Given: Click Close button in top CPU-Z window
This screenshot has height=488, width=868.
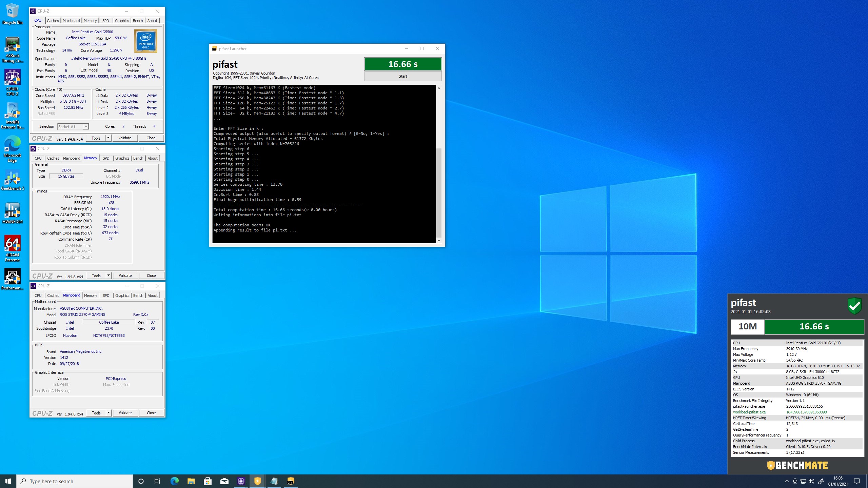Looking at the screenshot, I should 151,138.
